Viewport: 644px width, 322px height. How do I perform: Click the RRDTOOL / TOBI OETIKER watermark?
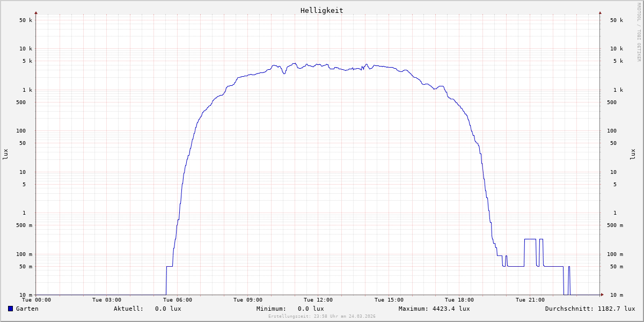[x=639, y=32]
